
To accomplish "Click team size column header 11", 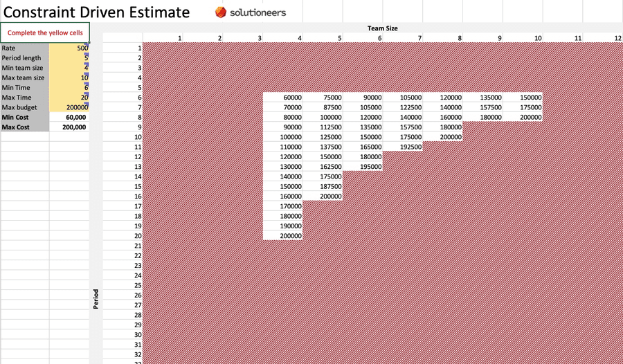I will tap(563, 38).
